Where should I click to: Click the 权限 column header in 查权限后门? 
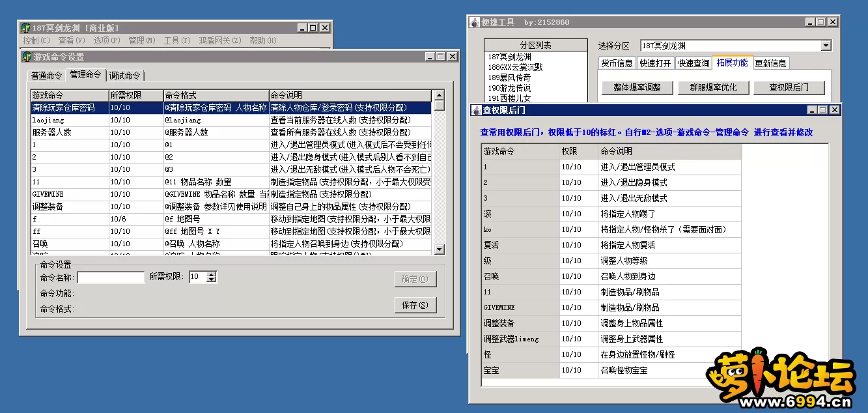click(578, 151)
